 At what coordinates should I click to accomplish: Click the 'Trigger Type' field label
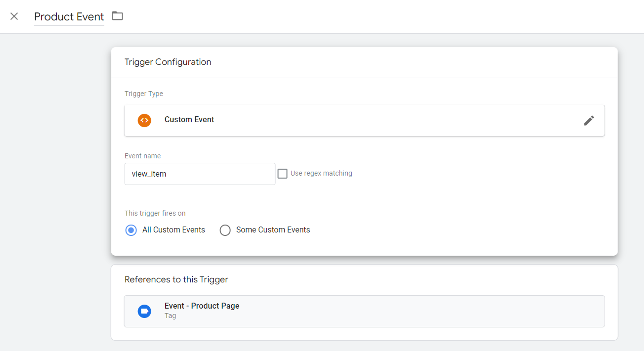[144, 94]
